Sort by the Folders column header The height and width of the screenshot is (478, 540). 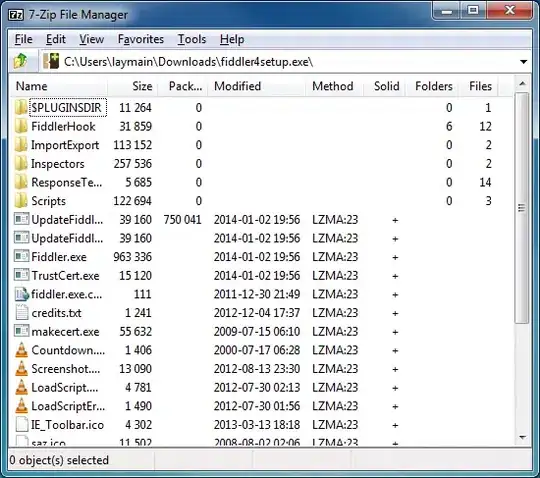tap(432, 86)
